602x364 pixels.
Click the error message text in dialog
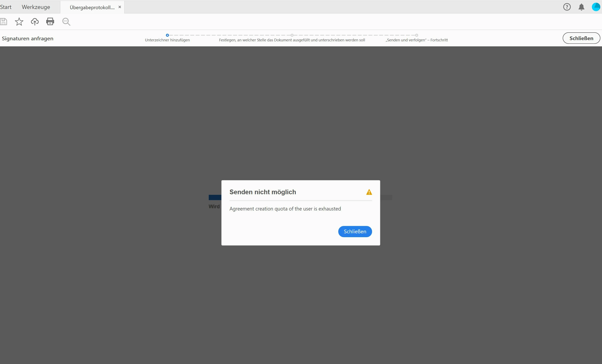(285, 209)
